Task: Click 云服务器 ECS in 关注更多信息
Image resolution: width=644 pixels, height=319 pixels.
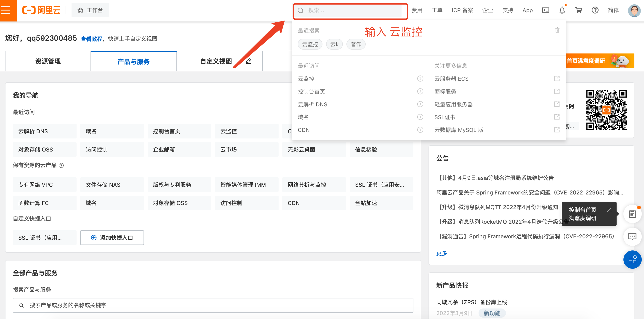Action: coord(451,79)
